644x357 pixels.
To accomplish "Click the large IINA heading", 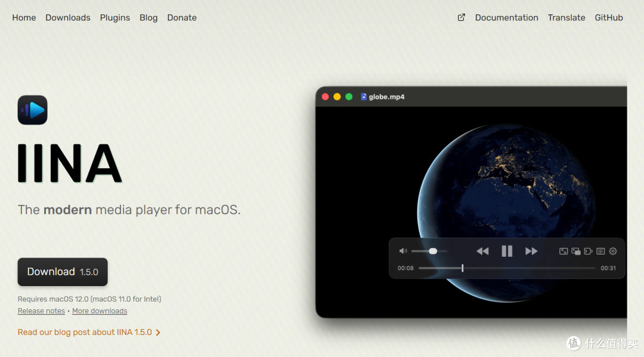I will (x=69, y=163).
